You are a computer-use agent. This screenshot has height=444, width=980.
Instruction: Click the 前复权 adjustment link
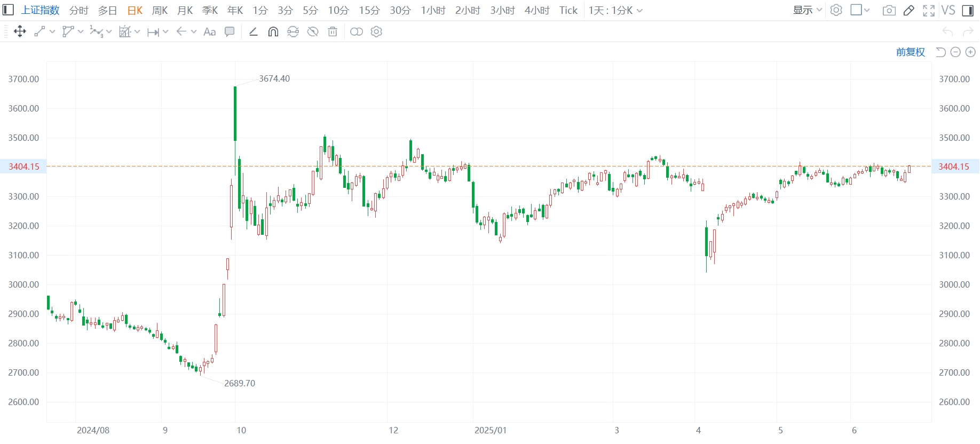click(x=910, y=52)
